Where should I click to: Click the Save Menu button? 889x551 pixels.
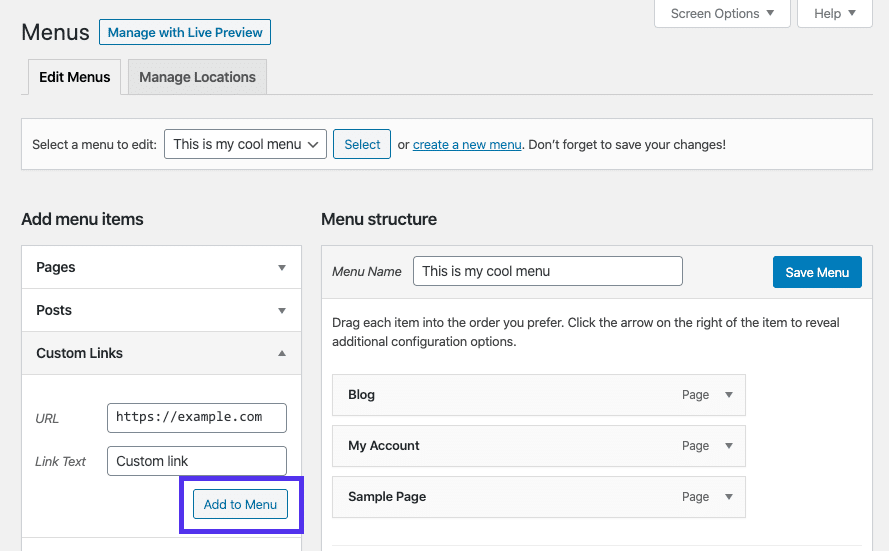[x=817, y=272]
